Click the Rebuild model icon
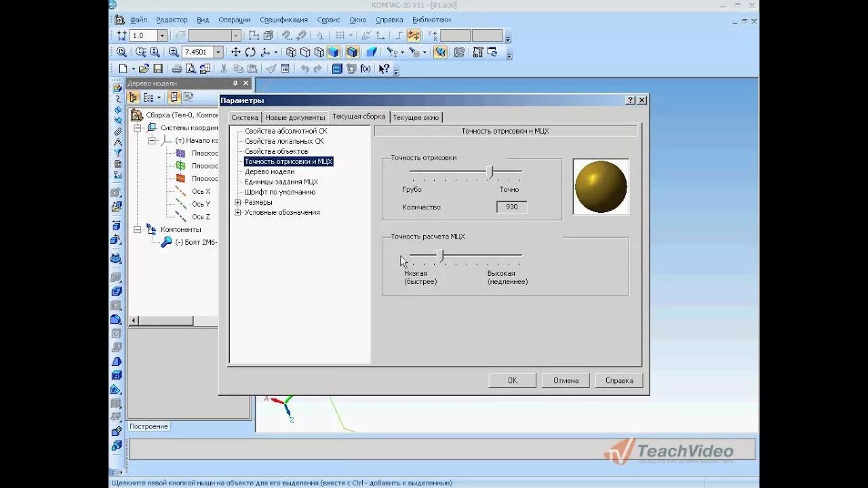Viewport: 868px width, 488px height. pyautogui.click(x=492, y=52)
